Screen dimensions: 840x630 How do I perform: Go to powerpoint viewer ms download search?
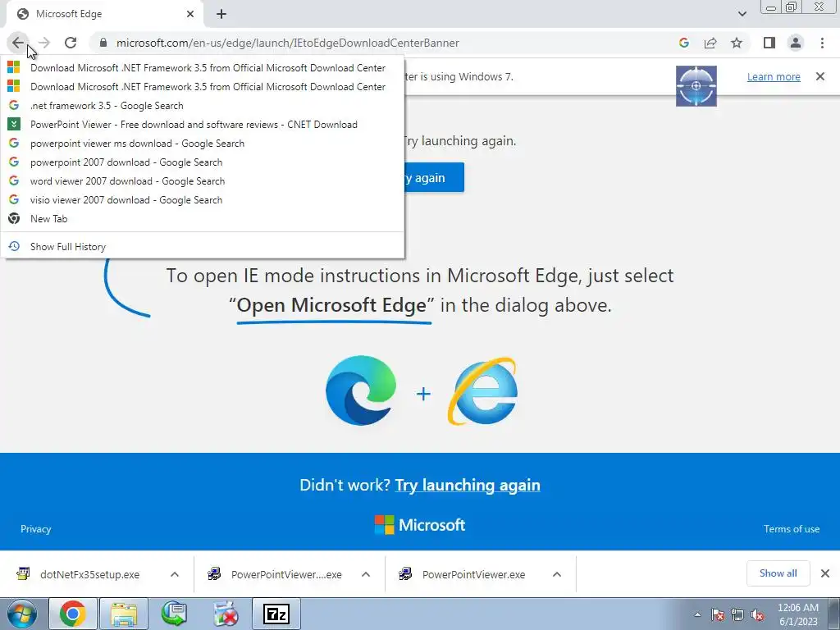tap(203, 143)
